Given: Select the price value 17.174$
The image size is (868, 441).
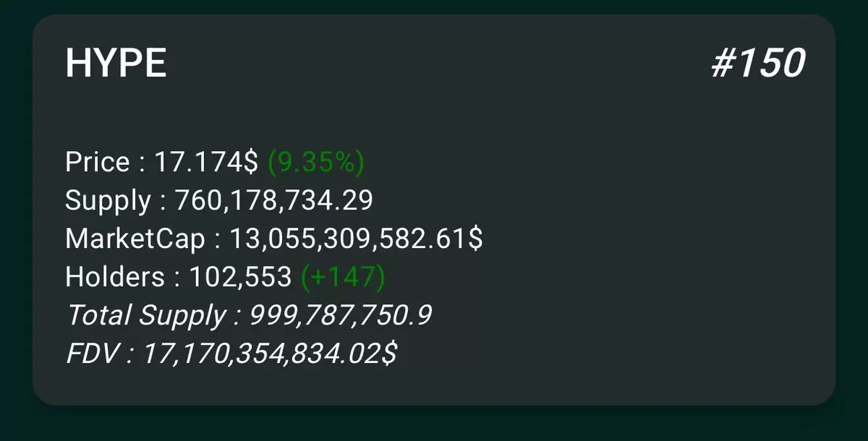Looking at the screenshot, I should 206,162.
